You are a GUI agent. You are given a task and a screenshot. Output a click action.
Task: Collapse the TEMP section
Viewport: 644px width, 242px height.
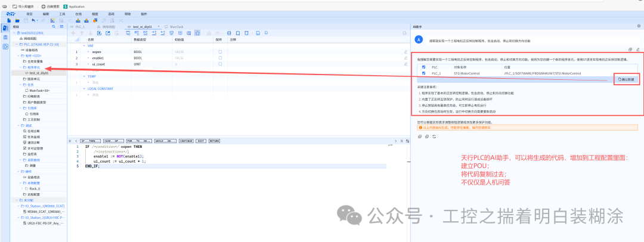coord(85,76)
